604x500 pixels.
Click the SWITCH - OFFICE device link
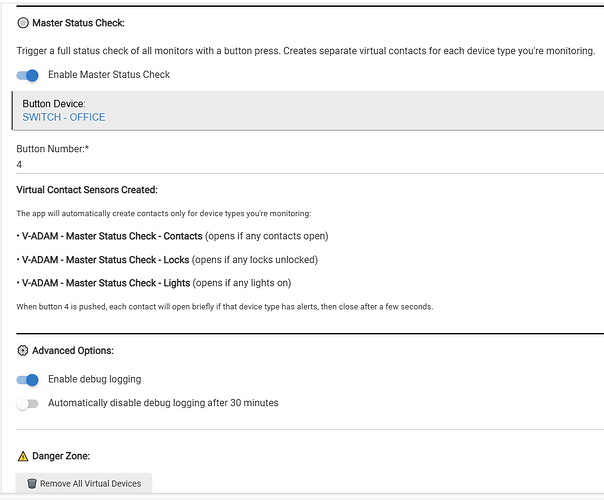click(64, 117)
